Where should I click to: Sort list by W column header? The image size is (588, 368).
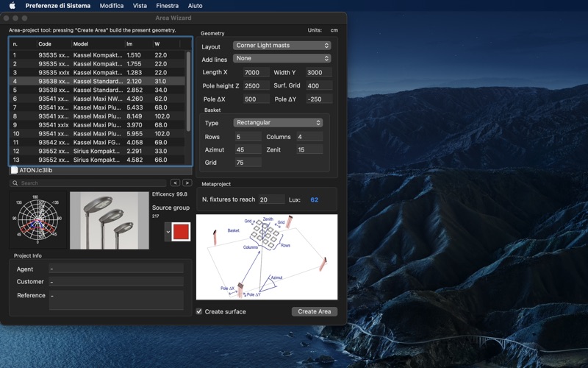pyautogui.click(x=167, y=44)
